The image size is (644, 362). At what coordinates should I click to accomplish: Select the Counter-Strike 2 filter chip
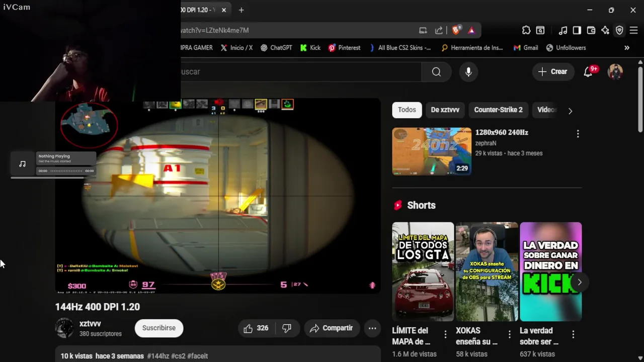(498, 110)
